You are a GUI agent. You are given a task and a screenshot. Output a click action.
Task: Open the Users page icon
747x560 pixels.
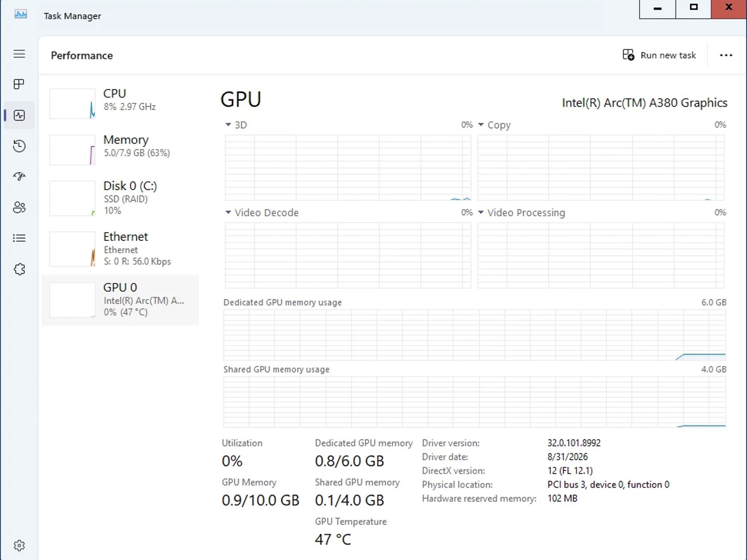(x=19, y=207)
